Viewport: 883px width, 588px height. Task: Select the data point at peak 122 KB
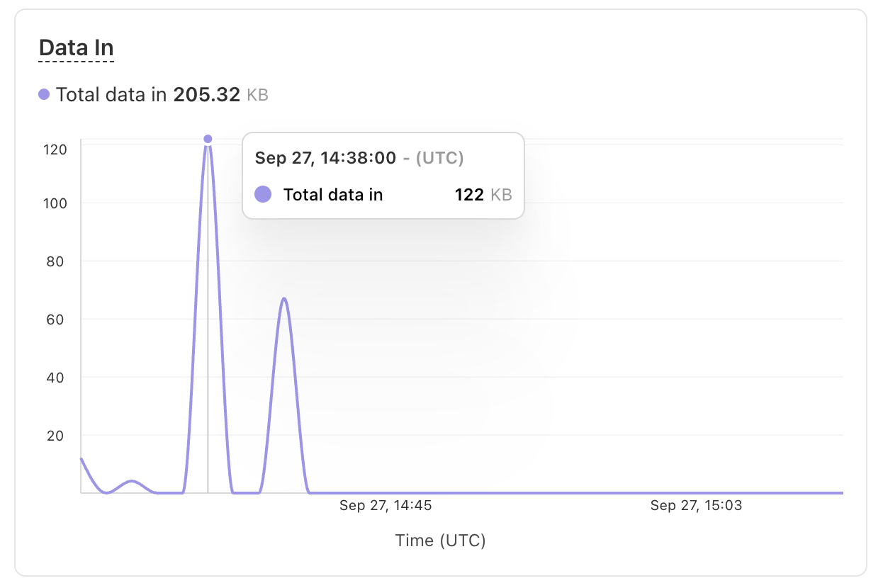(x=208, y=139)
